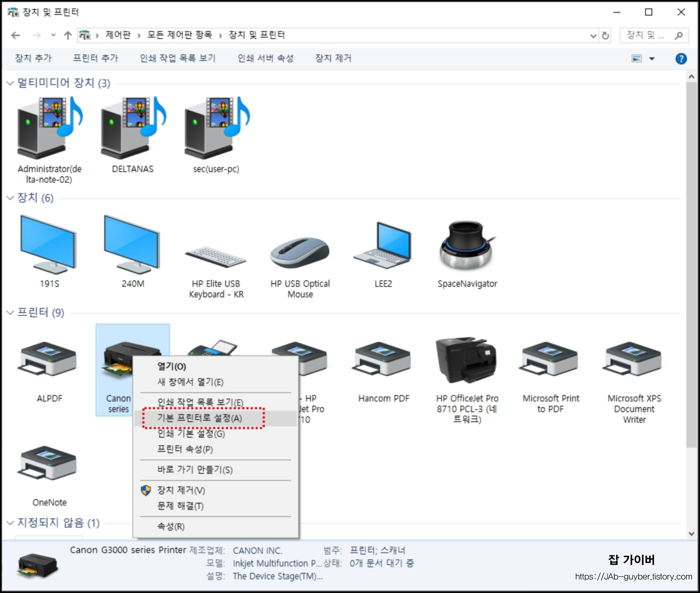Select the Hancom PDF printer icon

[382, 359]
